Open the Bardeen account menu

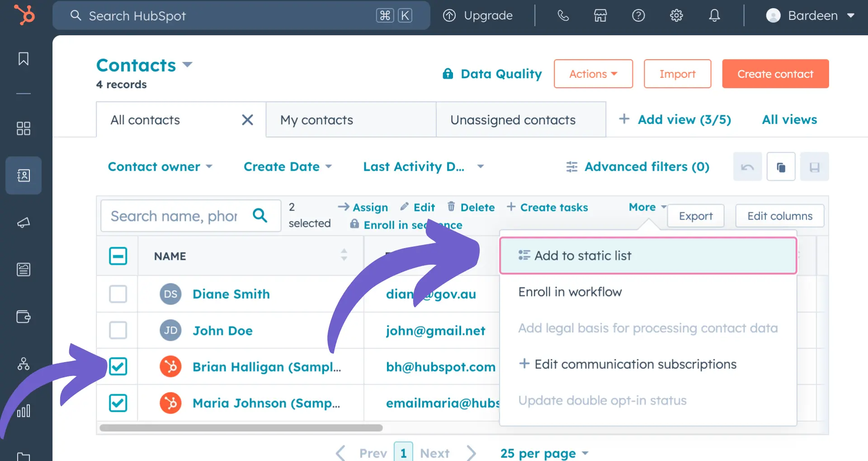point(810,15)
